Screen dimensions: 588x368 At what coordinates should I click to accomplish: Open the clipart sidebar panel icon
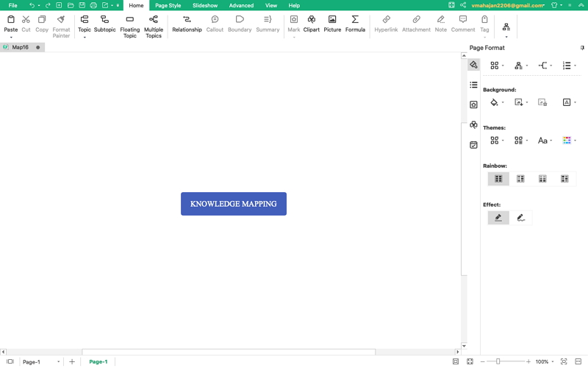(x=473, y=125)
